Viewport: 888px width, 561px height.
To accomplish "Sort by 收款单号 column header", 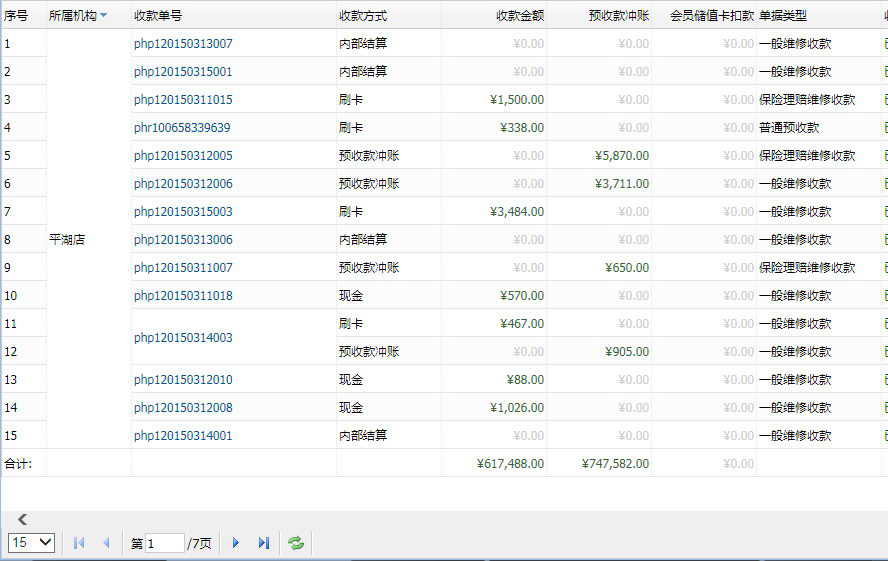I will [x=158, y=16].
